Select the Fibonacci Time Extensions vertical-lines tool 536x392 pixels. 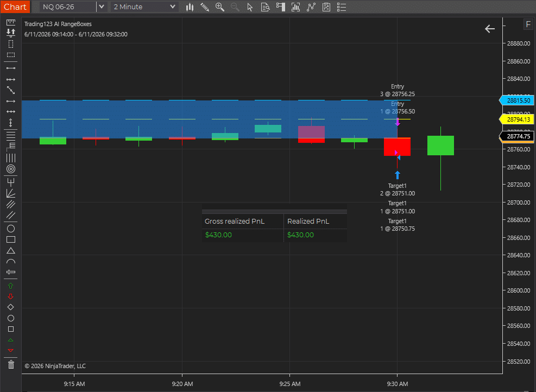[x=11, y=158]
